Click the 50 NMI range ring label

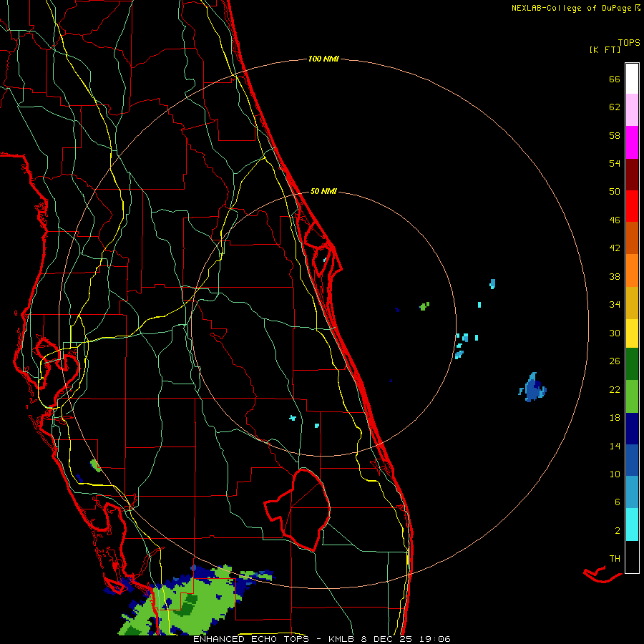tap(323, 191)
